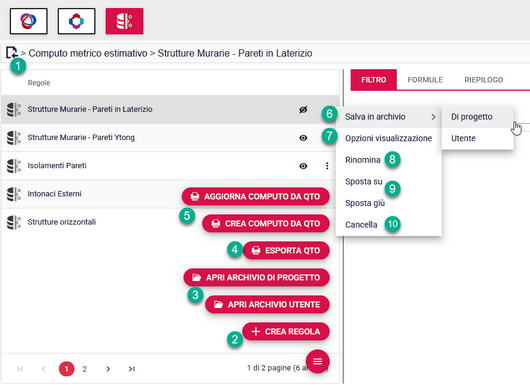Select Isolamenti Pareti rule row
Viewport: 530px width, 385px height.
pos(170,166)
